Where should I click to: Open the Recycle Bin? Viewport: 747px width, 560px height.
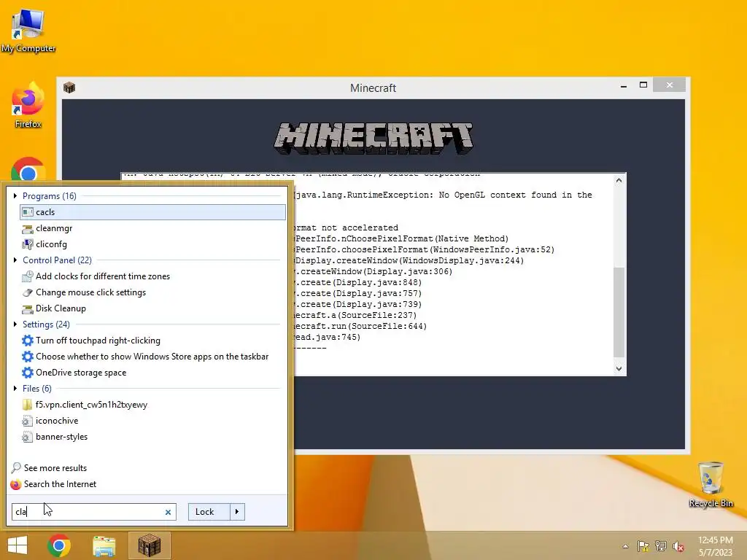[x=711, y=484]
